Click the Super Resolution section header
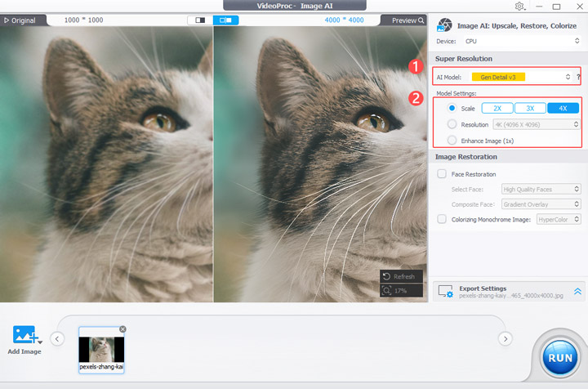 point(464,59)
